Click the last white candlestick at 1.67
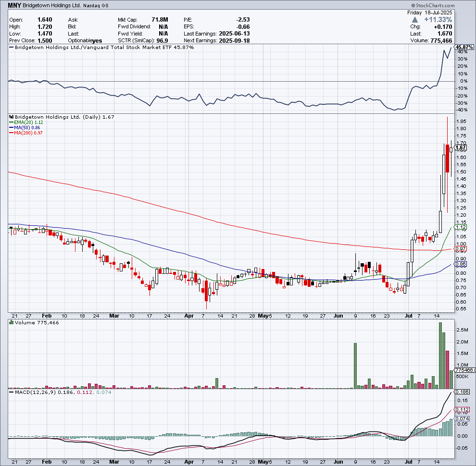This screenshot has width=476, height=466. click(x=451, y=149)
